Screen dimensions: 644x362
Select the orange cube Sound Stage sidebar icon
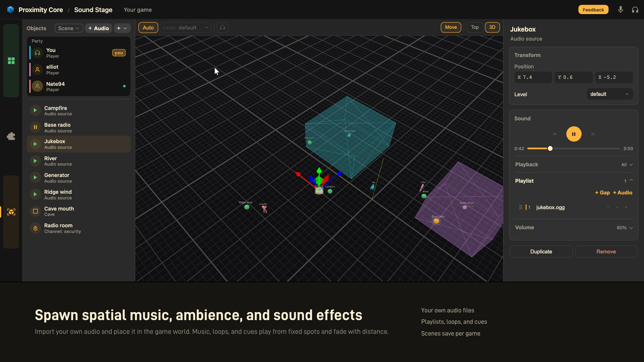(x=11, y=212)
